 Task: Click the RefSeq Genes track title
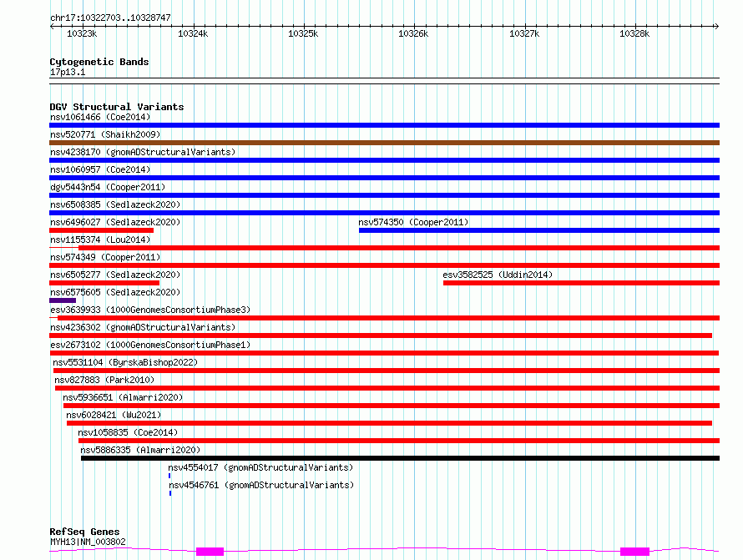pyautogui.click(x=84, y=532)
